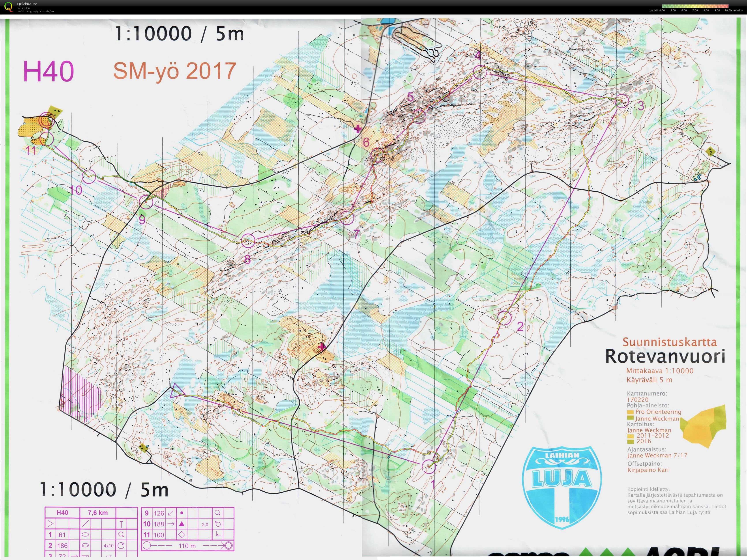Click control code 61 in the description
Image resolution: width=747 pixels, height=560 pixels.
click(62, 535)
